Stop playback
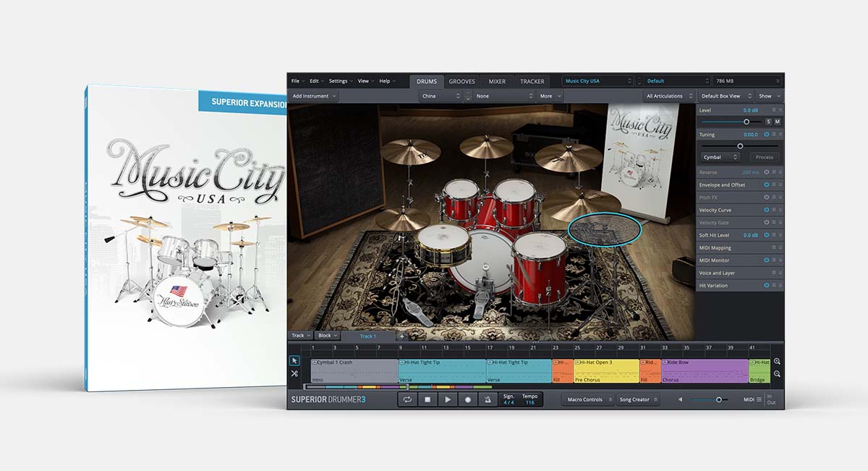The image size is (868, 471). click(427, 399)
